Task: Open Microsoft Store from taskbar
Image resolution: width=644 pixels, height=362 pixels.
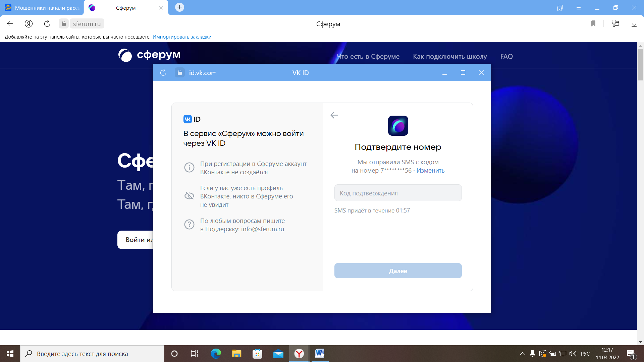Action: pos(257,354)
